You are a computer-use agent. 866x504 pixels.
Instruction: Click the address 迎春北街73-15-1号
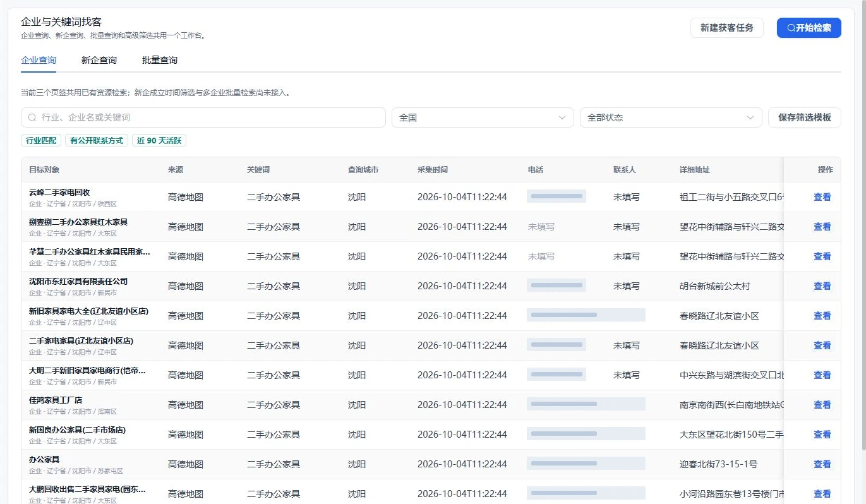(x=718, y=464)
